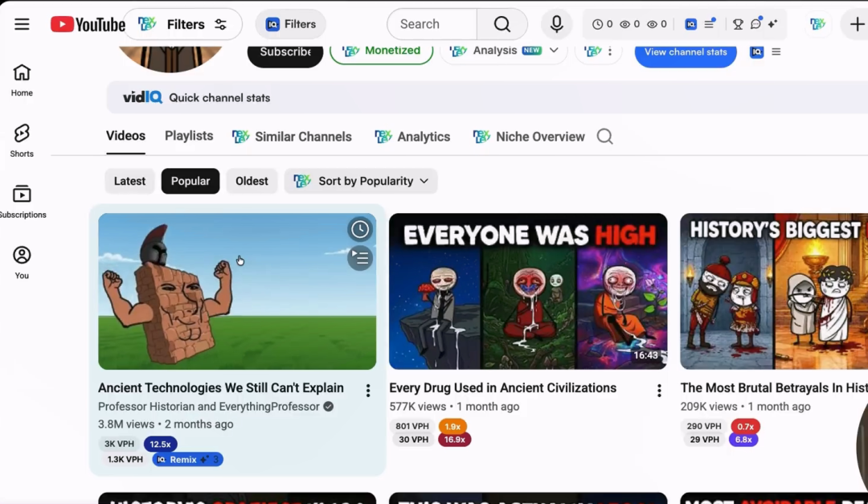
Task: Open the Shorts sidebar icon
Action: click(x=22, y=140)
